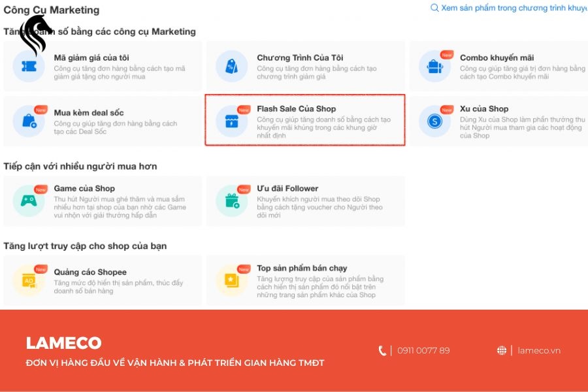Click the description under Mã giảm giá của tôi
The height and width of the screenshot is (392, 588).
click(x=120, y=73)
